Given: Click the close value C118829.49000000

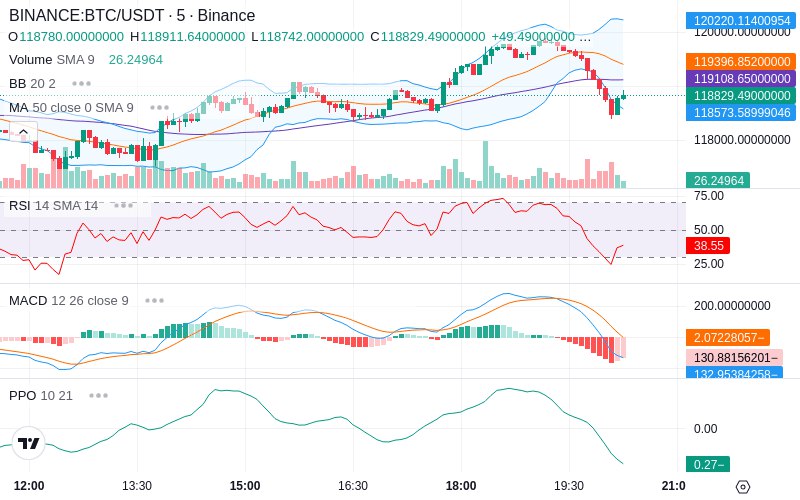Looking at the screenshot, I should pos(428,37).
